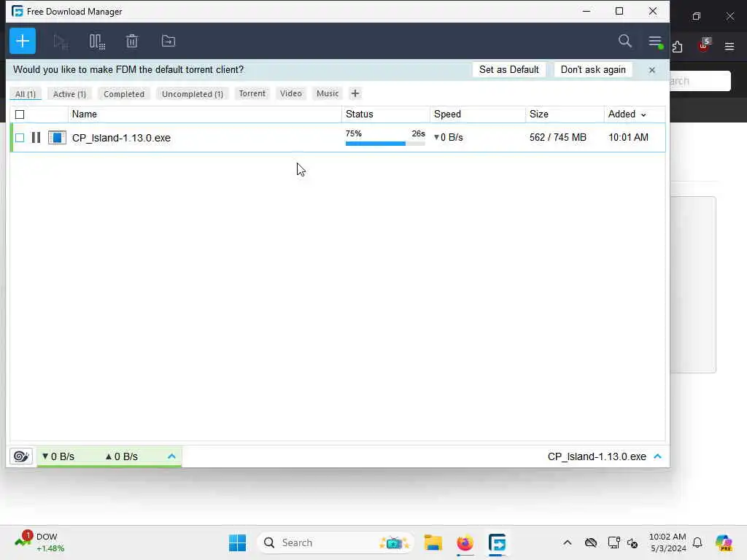Pause the CP_Island-1.13.0.exe download

[x=36, y=138]
